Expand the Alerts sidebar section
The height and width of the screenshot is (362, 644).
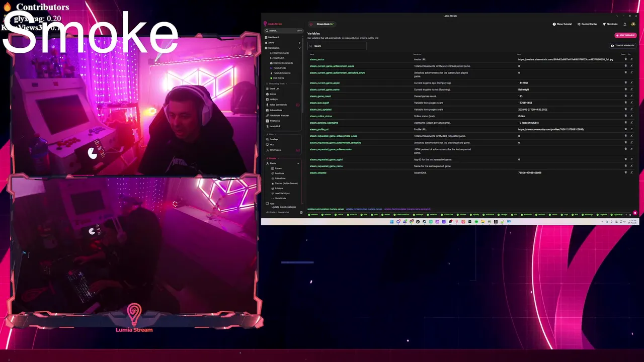pos(299,43)
